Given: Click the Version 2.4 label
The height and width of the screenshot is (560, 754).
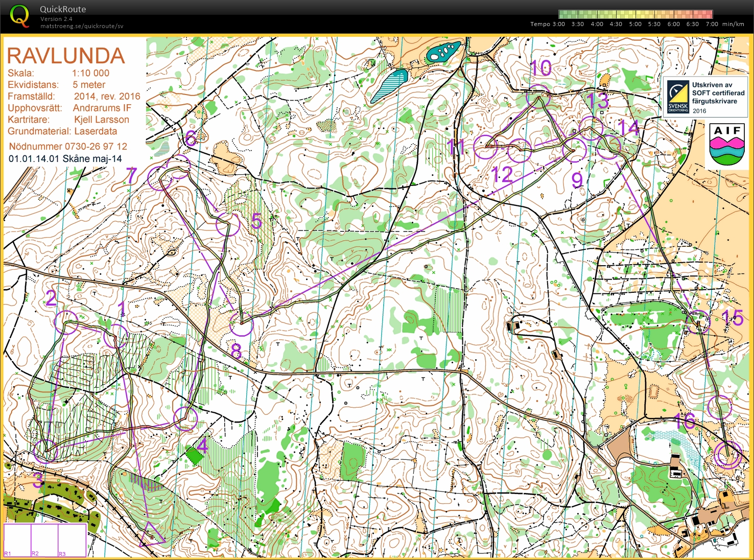Looking at the screenshot, I should (56, 19).
